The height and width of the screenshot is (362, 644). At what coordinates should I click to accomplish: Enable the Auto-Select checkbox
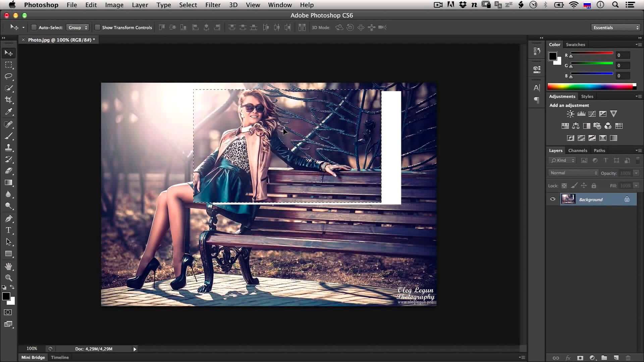pyautogui.click(x=34, y=27)
